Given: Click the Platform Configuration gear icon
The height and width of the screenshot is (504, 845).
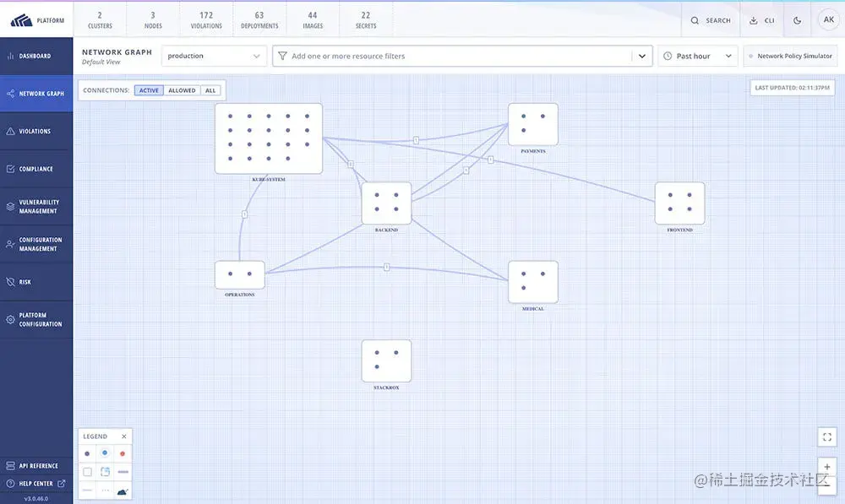Looking at the screenshot, I should point(10,320).
